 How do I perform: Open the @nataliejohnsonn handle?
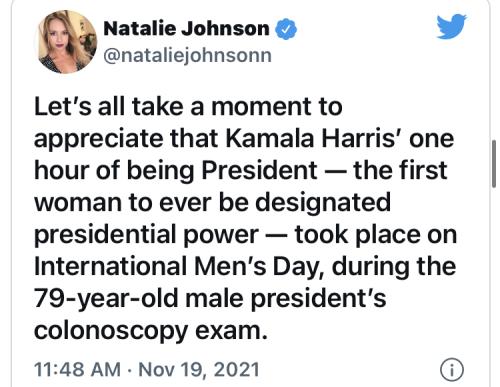[x=188, y=55]
